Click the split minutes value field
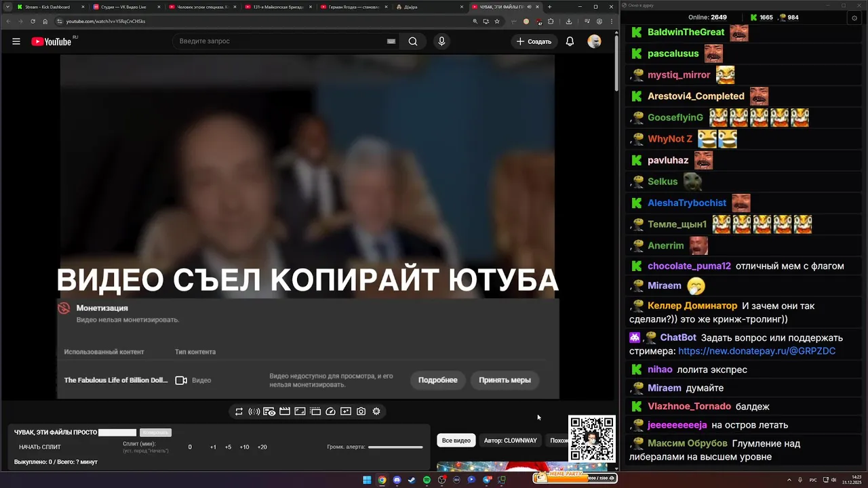Screen dimensions: 868x488 190,447
